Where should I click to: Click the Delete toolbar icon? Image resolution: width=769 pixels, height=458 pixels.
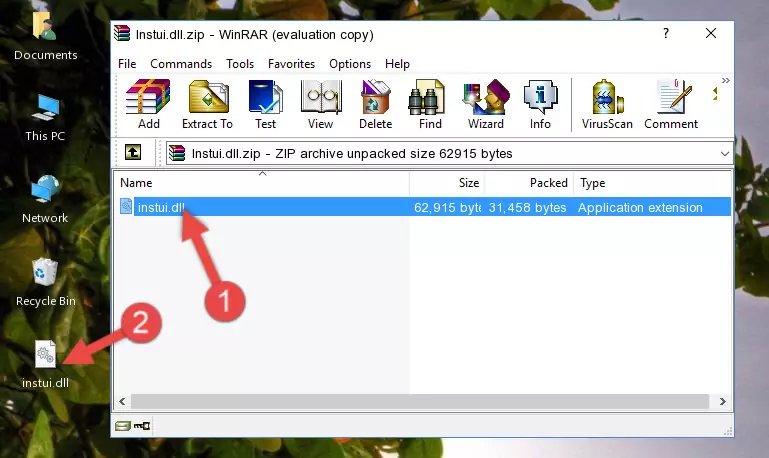(x=376, y=104)
